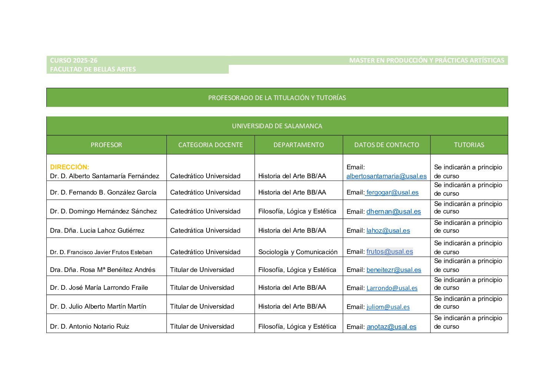Select Titular de Universidad in Antonio Notario row
This screenshot has height=392, width=555.
pos(202,326)
